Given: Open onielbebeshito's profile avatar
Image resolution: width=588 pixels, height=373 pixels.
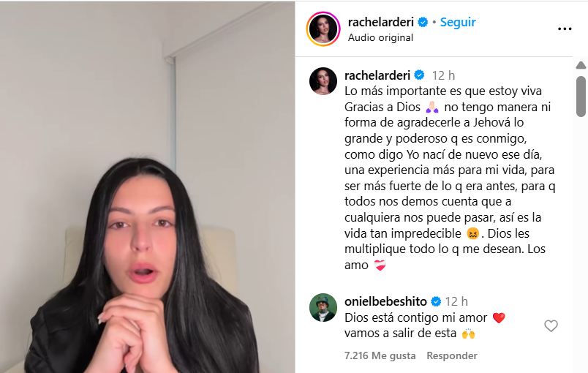Looking at the screenshot, I should click(x=323, y=307).
